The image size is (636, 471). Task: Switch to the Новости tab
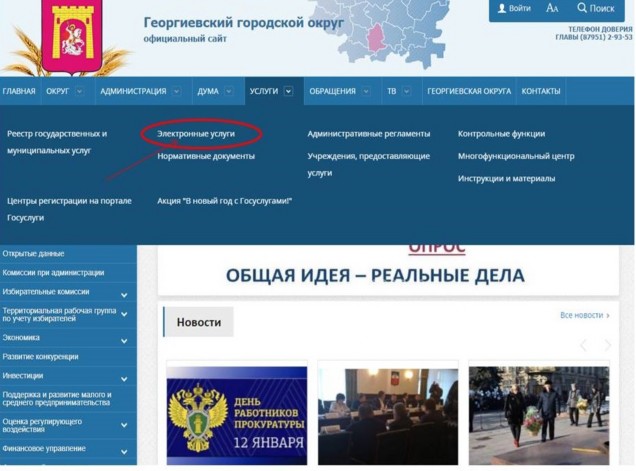198,322
